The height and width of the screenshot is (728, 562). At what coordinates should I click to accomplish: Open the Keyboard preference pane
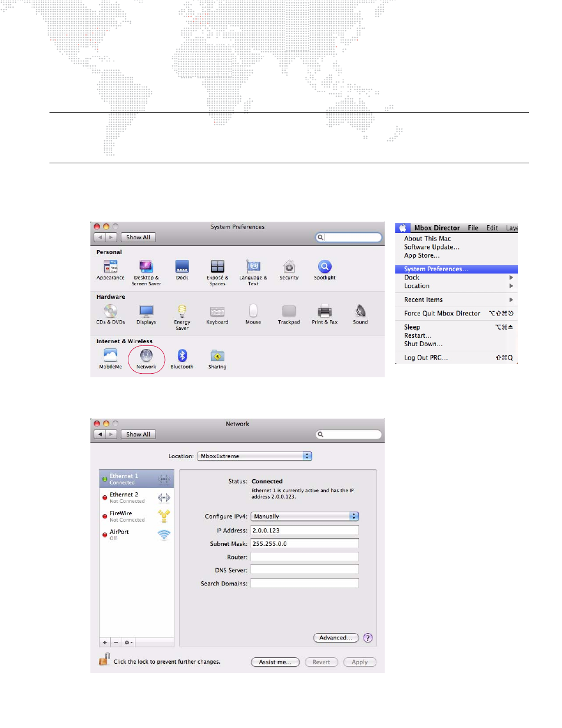(x=217, y=314)
